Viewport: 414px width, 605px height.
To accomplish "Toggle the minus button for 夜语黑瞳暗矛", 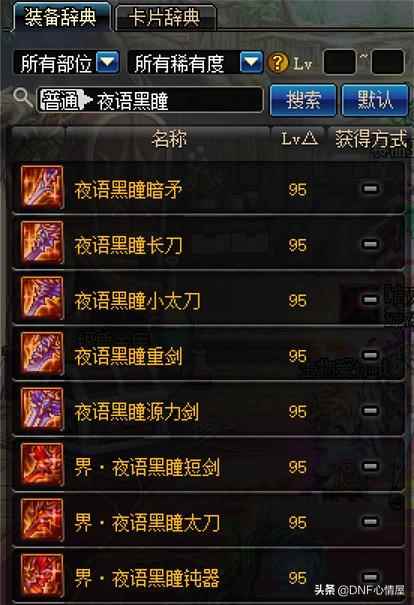I will pos(370,189).
